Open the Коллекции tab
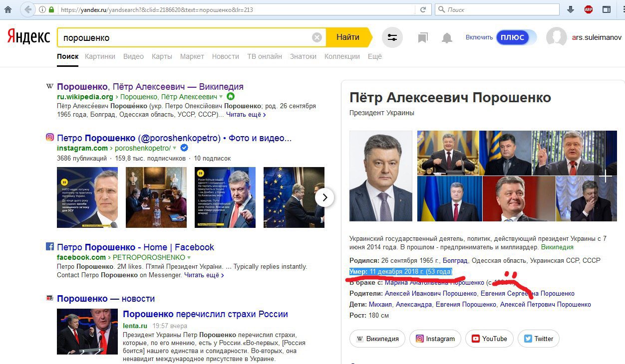This screenshot has height=364, width=625. 342,56
